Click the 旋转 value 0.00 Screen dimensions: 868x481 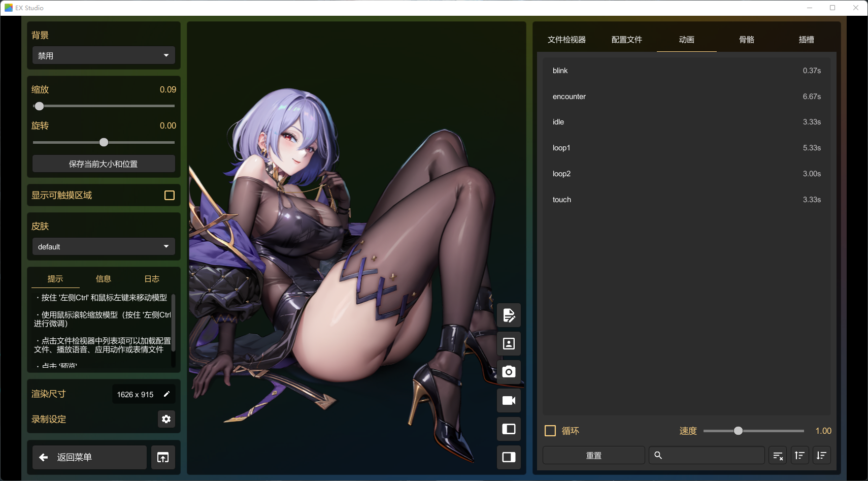pyautogui.click(x=168, y=126)
